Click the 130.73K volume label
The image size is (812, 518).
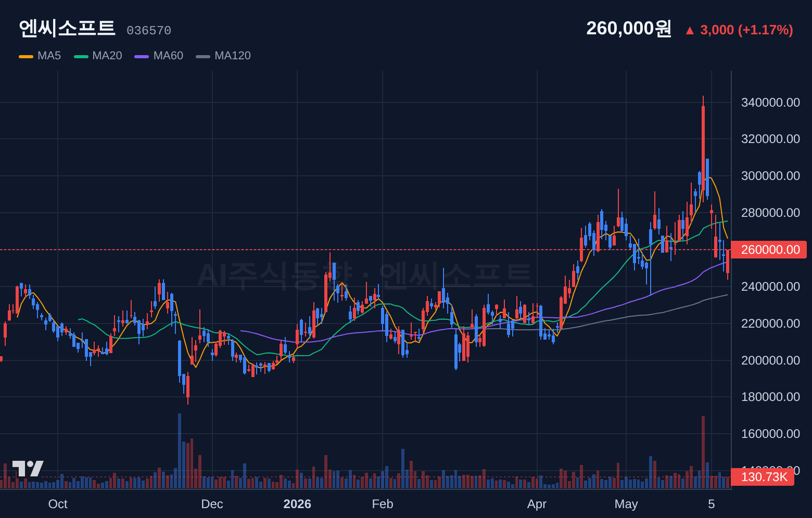(763, 477)
